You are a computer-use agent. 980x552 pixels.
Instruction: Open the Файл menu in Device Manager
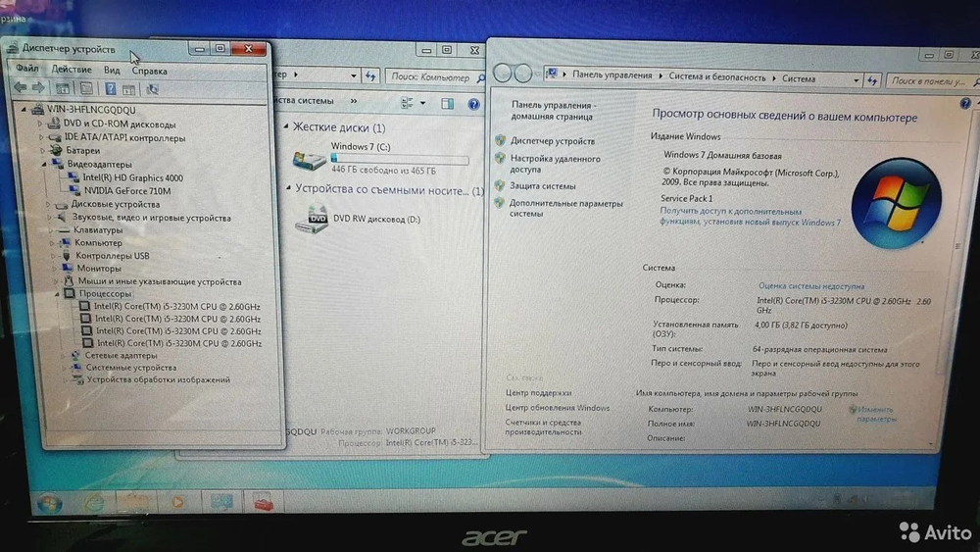pos(26,68)
